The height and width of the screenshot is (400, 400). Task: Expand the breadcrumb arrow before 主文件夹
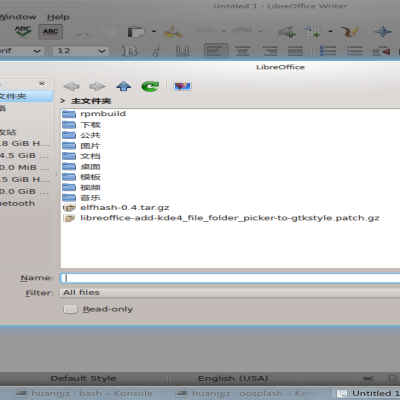pyautogui.click(x=62, y=101)
